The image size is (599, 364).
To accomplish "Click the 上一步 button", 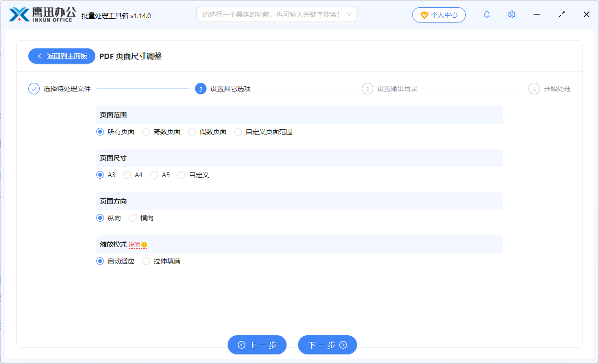I will pos(257,344).
